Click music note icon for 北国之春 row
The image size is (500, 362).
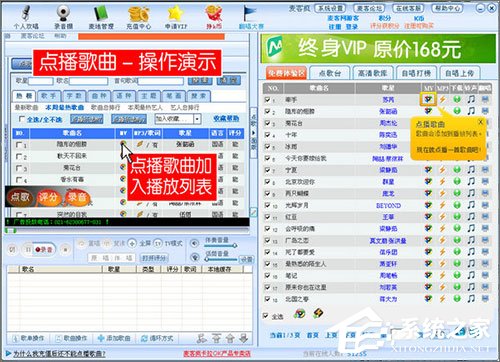tap(471, 299)
